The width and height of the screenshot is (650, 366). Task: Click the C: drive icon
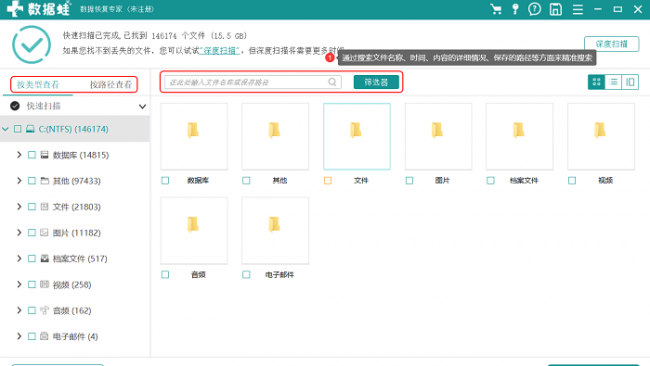[30, 129]
